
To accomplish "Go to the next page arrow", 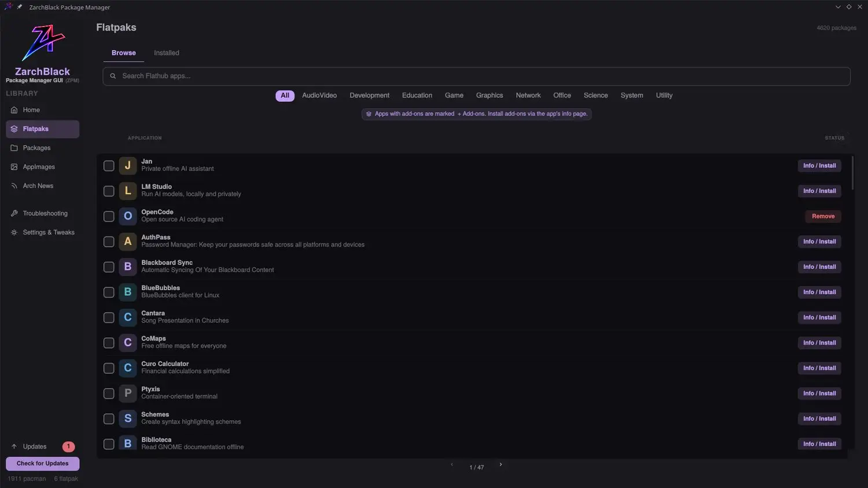I will point(501,465).
